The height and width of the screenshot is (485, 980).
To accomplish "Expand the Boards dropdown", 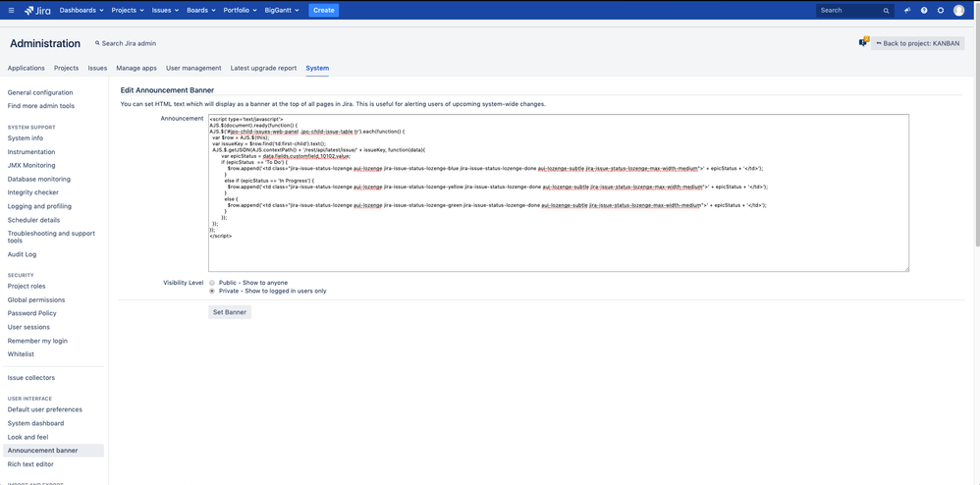I will (x=201, y=10).
